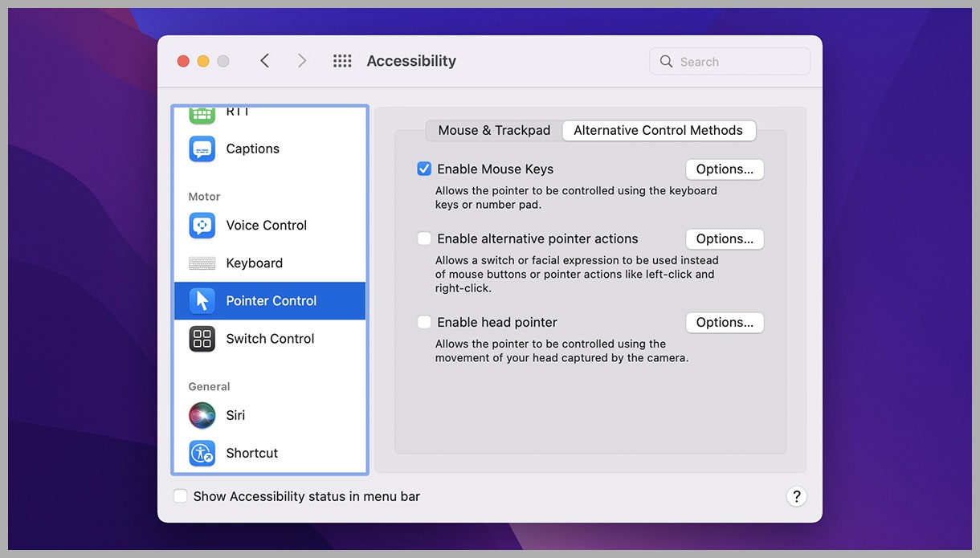The width and height of the screenshot is (980, 558).
Task: Open Options for head pointer
Action: tap(724, 322)
